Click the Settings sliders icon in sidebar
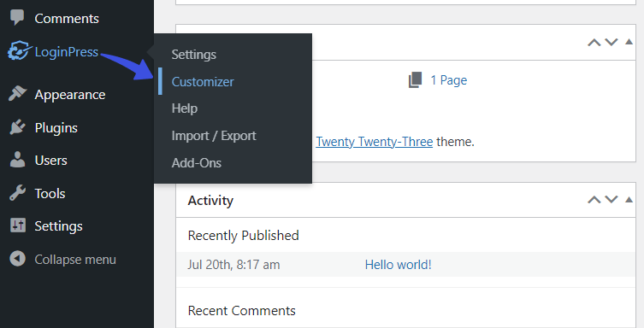This screenshot has height=328, width=644. click(x=18, y=225)
